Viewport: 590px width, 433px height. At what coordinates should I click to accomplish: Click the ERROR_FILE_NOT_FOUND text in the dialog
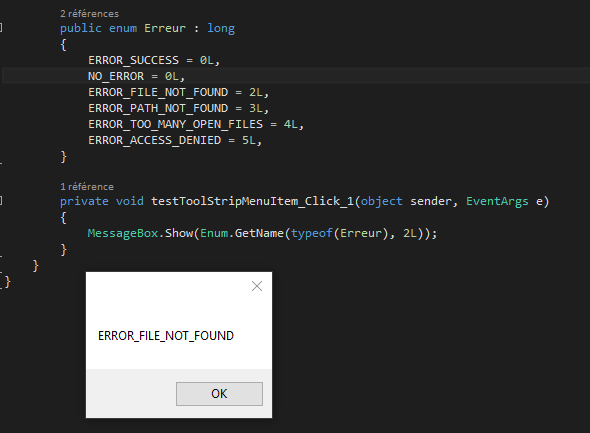166,336
